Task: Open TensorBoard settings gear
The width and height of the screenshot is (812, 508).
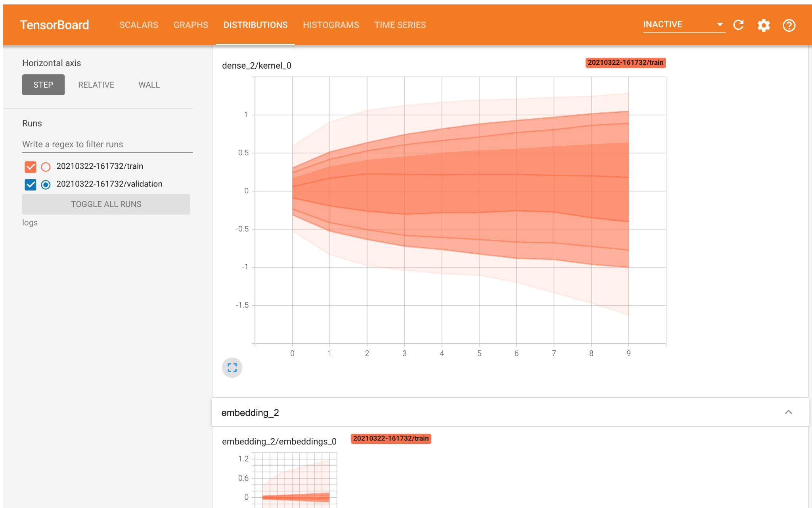Action: pyautogui.click(x=763, y=25)
